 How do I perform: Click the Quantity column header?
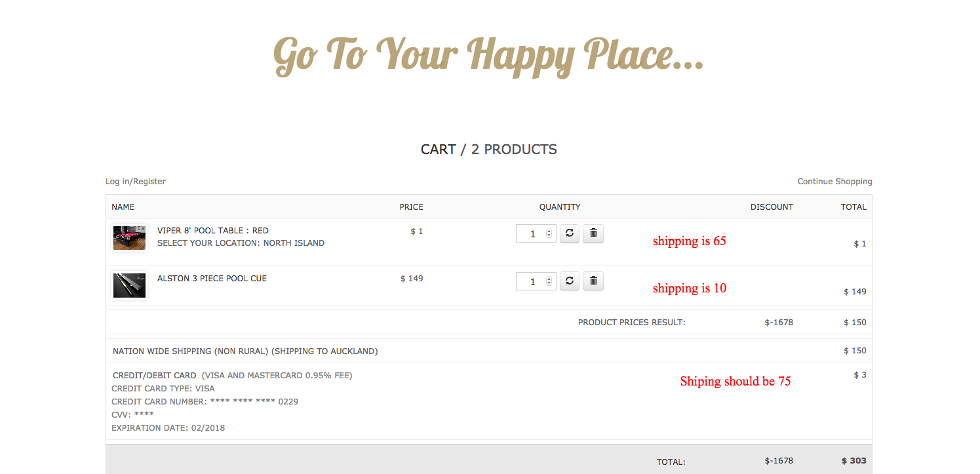[559, 207]
